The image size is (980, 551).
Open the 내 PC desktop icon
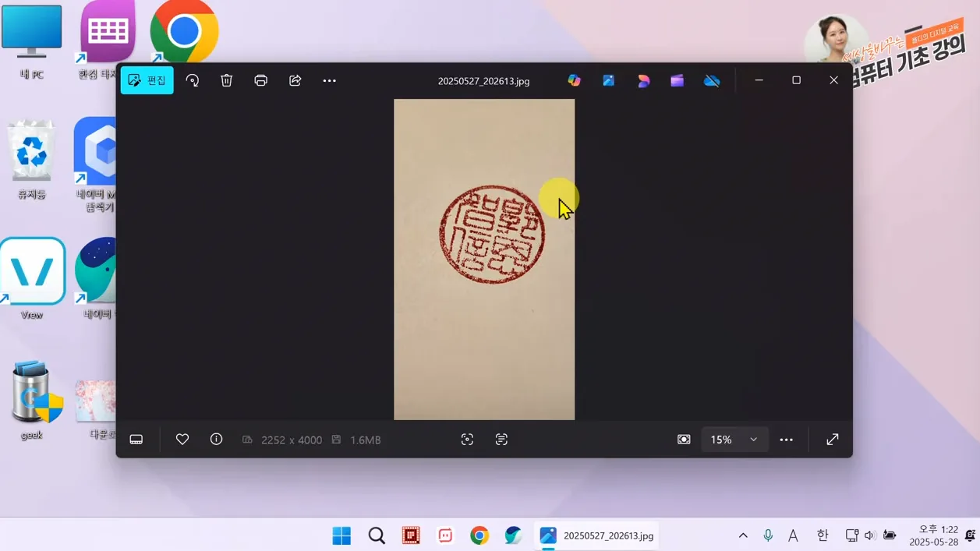point(31,41)
